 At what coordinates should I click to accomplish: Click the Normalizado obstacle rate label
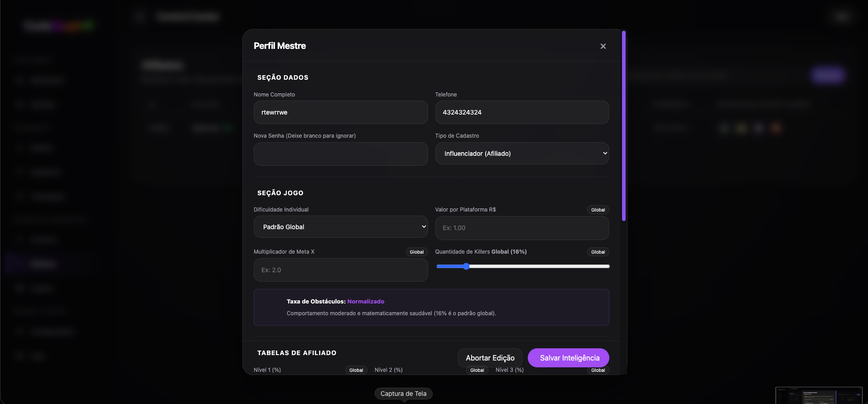pyautogui.click(x=366, y=301)
